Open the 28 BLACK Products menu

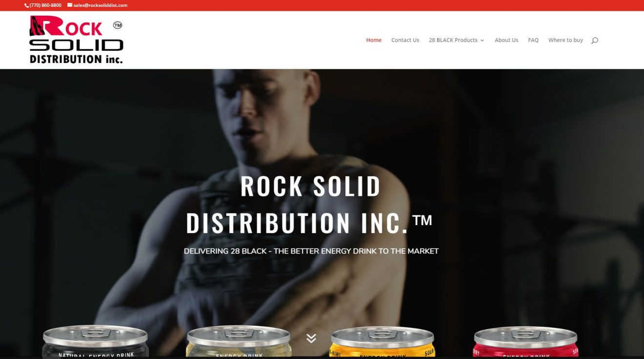(453, 40)
